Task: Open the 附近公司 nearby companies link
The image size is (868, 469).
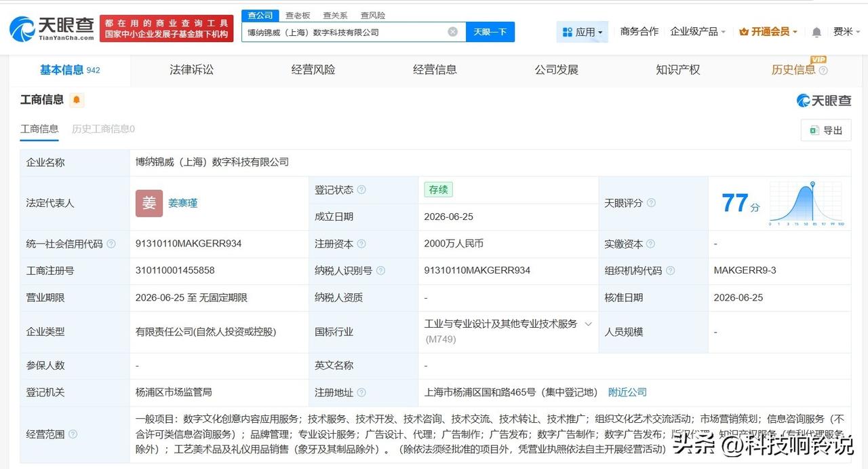Action: point(627,392)
